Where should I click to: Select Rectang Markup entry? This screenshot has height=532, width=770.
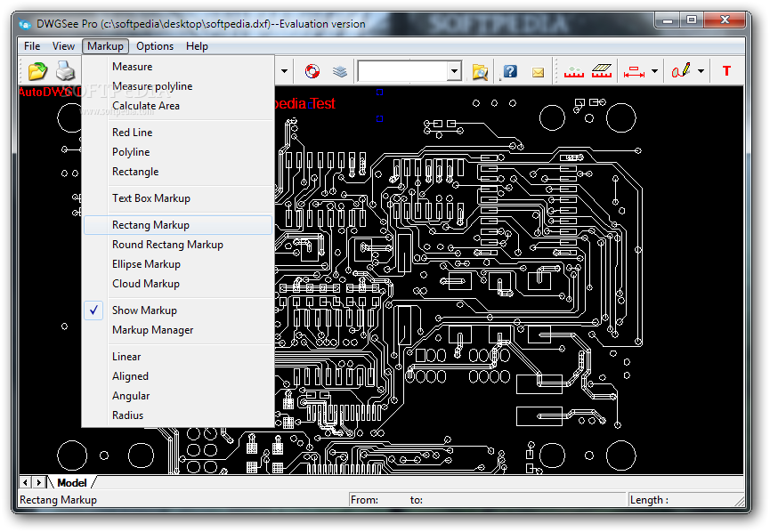coord(178,225)
